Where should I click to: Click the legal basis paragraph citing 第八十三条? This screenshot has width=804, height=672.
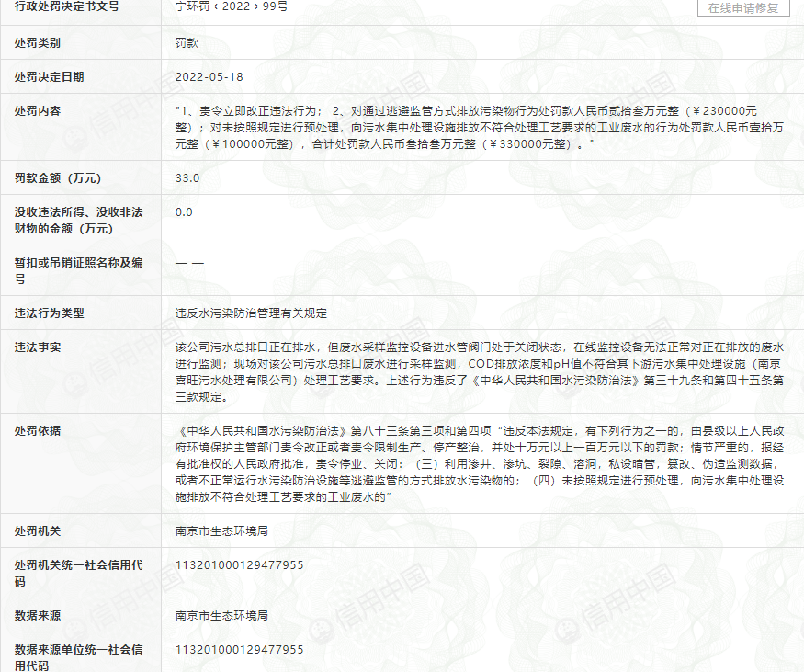(x=480, y=463)
